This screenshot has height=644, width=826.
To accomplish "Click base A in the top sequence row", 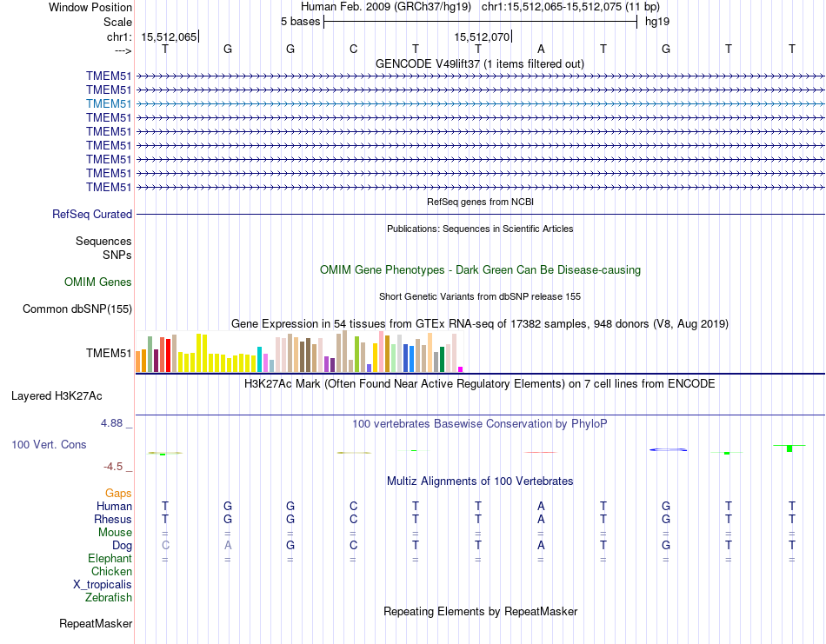I will [x=541, y=49].
